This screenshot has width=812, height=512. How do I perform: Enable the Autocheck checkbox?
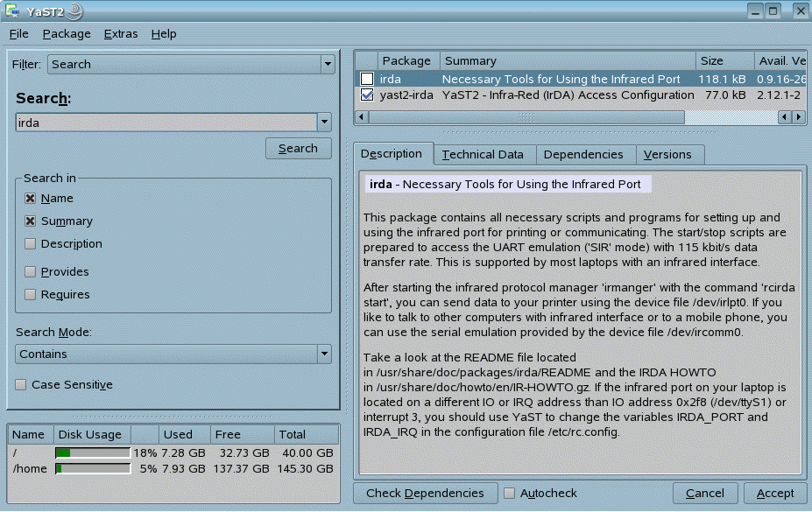click(x=510, y=494)
